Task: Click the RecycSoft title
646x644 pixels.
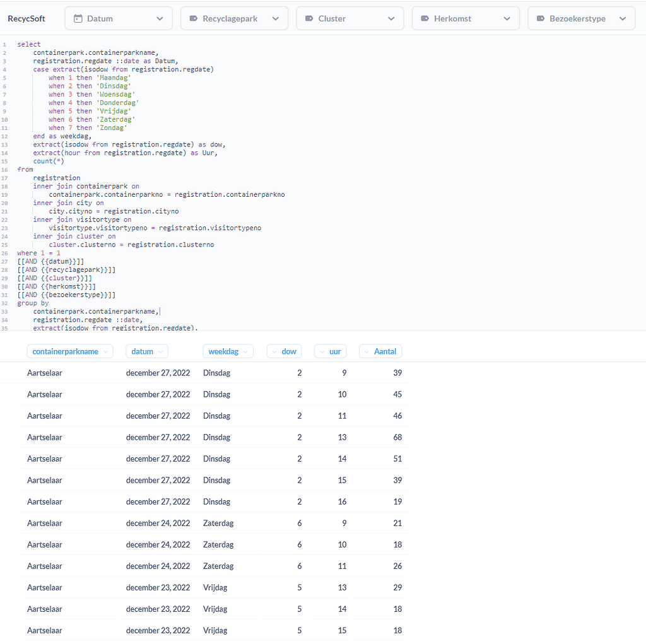Action: click(26, 18)
